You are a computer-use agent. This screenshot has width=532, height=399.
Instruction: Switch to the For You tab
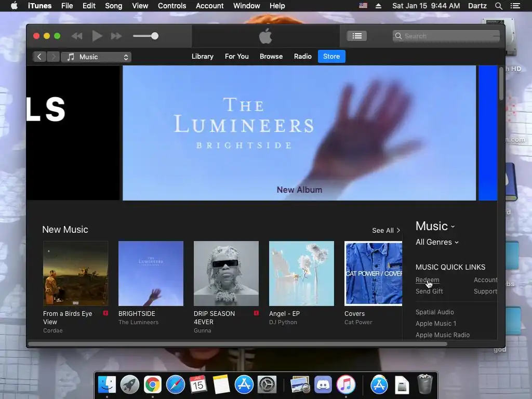click(236, 56)
